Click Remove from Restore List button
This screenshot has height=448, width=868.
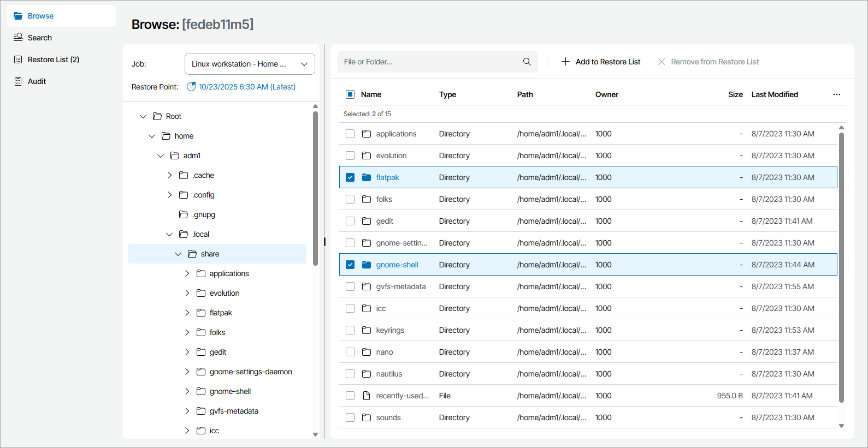point(708,62)
